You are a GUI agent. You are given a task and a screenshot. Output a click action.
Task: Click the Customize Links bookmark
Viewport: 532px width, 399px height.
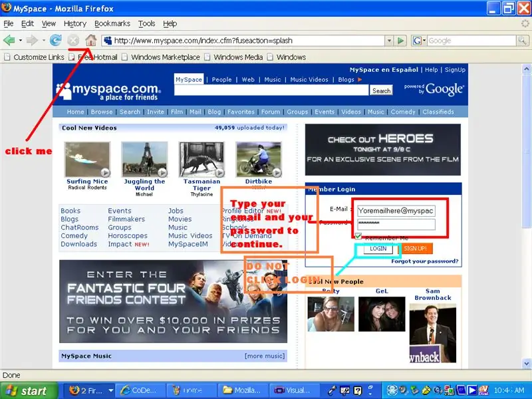pyautogui.click(x=34, y=57)
